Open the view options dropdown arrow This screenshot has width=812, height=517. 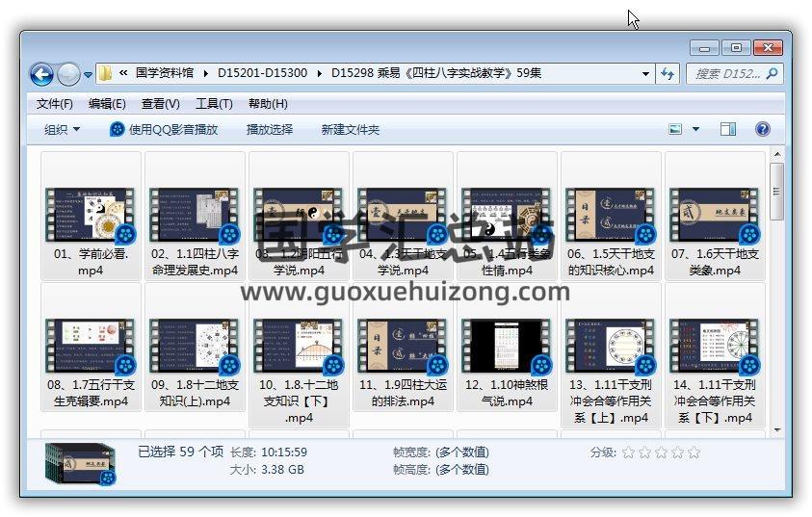[696, 129]
